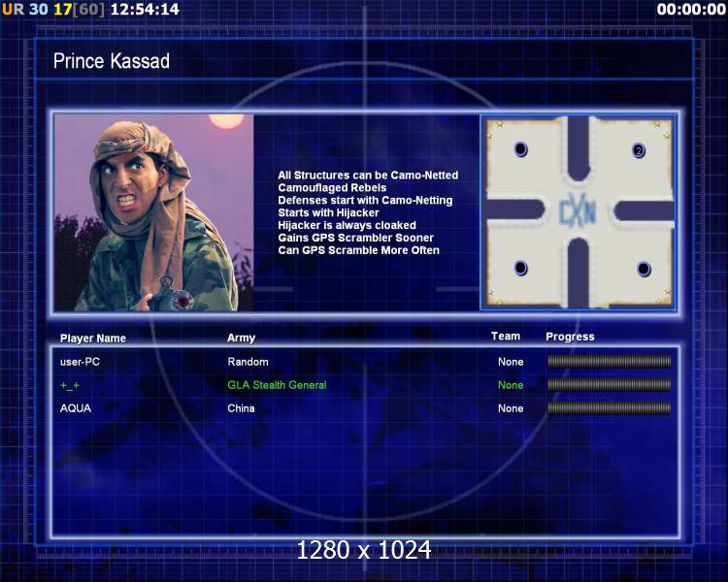Screen dimensions: 728x582
Task: Click the Player Name column header
Action: (93, 339)
